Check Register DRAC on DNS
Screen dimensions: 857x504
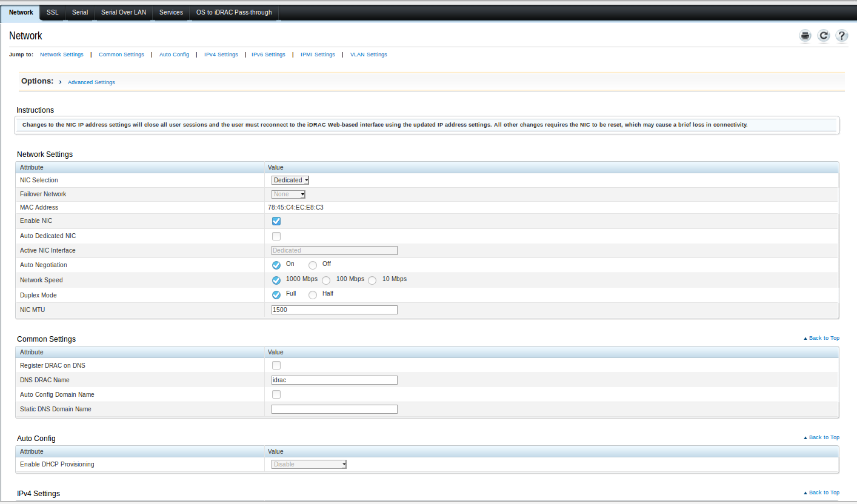click(x=276, y=365)
